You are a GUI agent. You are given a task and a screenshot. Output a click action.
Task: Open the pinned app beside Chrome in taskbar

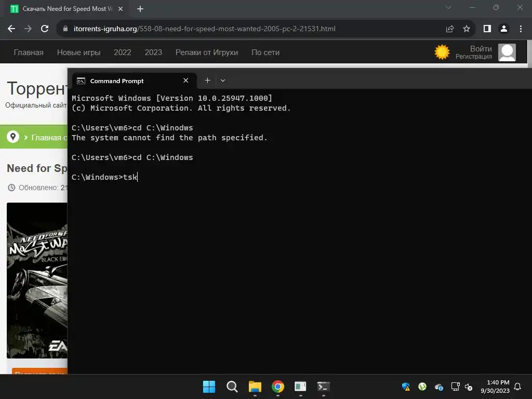301,387
